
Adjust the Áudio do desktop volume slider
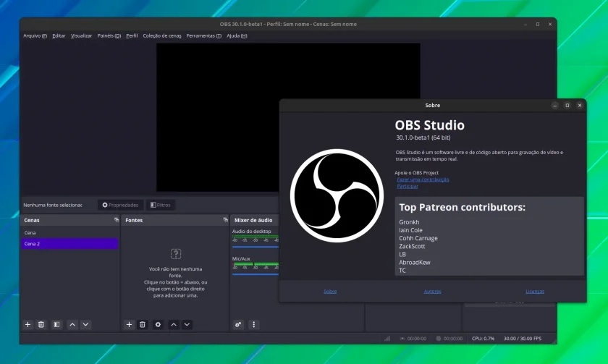tap(255, 247)
